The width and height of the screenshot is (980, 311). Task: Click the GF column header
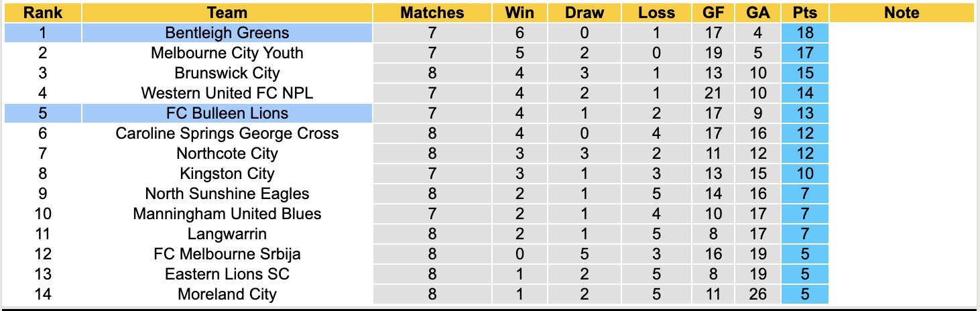coord(713,13)
